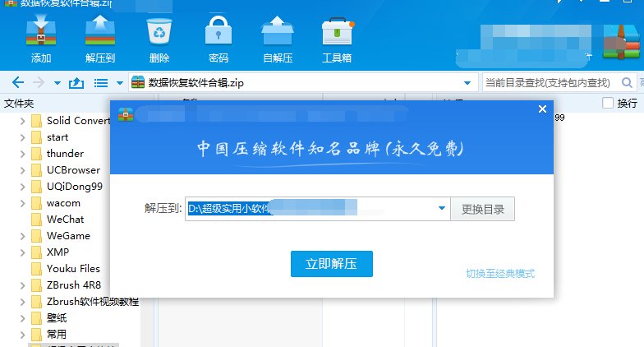
Task: Expand the start folder node
Action: tap(23, 137)
